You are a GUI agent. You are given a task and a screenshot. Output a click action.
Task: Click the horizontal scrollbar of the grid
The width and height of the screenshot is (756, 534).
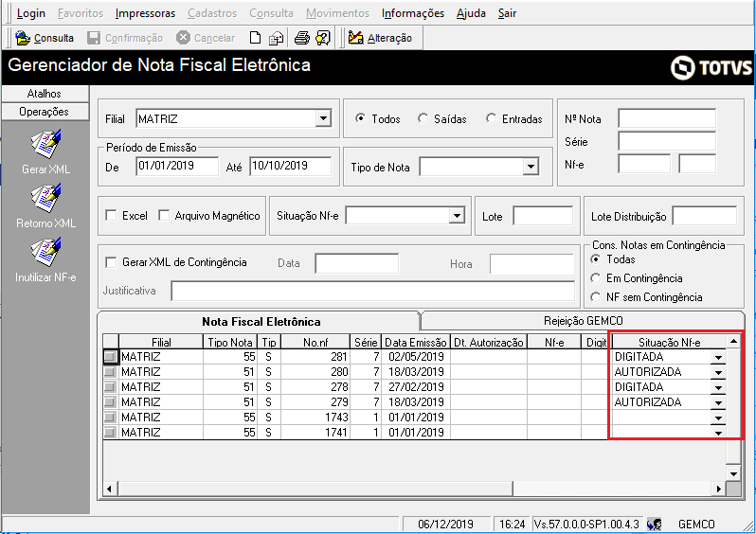tap(315, 489)
